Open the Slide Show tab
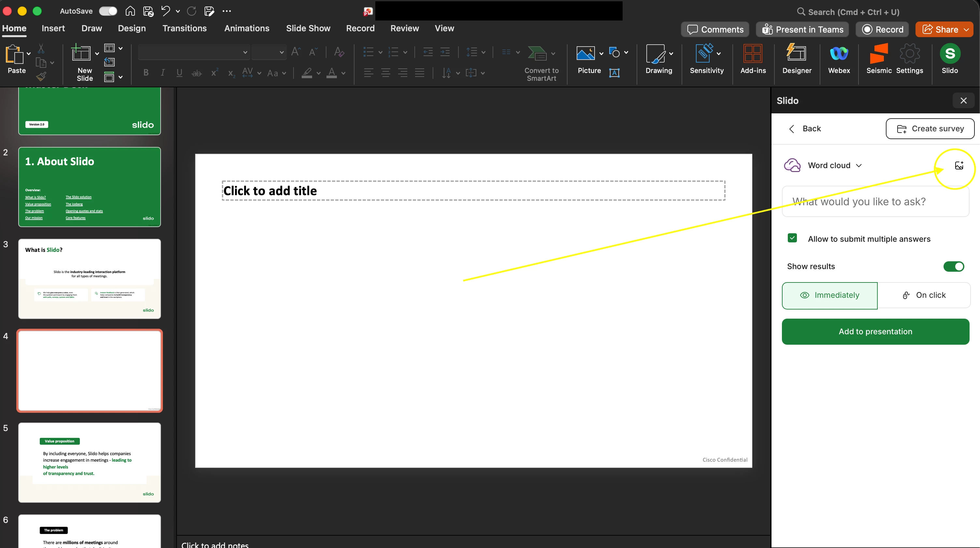Image resolution: width=980 pixels, height=548 pixels. point(308,29)
